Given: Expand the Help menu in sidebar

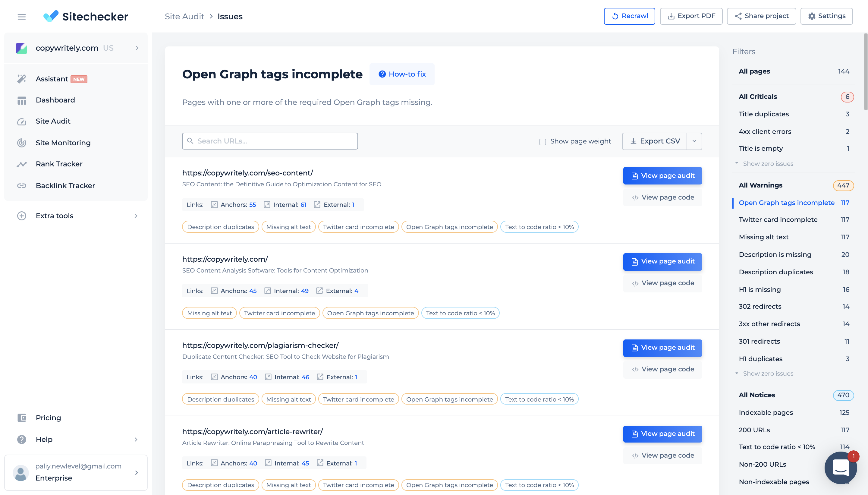Looking at the screenshot, I should (x=136, y=439).
